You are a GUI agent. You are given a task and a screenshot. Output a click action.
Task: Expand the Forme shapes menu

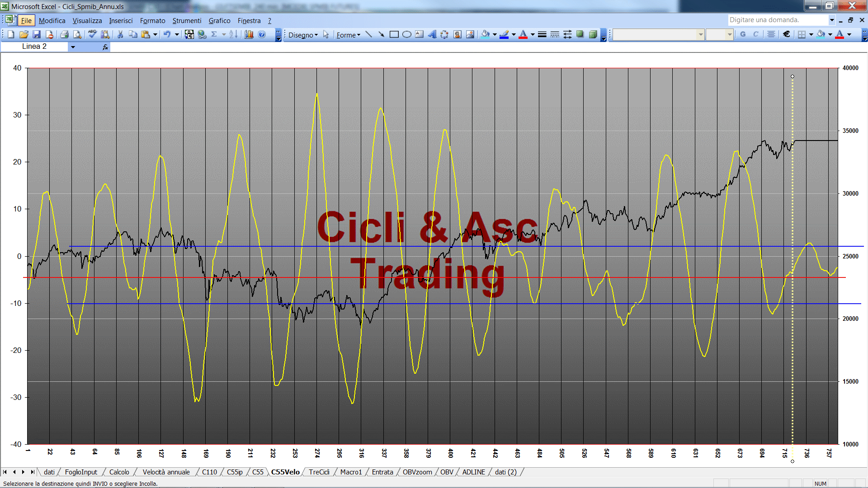pos(348,35)
